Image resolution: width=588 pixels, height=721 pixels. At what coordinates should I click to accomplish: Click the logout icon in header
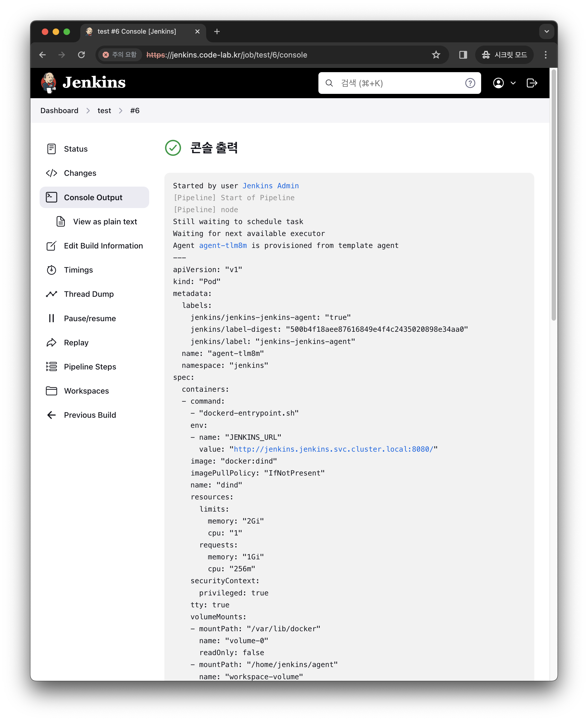pyautogui.click(x=531, y=83)
